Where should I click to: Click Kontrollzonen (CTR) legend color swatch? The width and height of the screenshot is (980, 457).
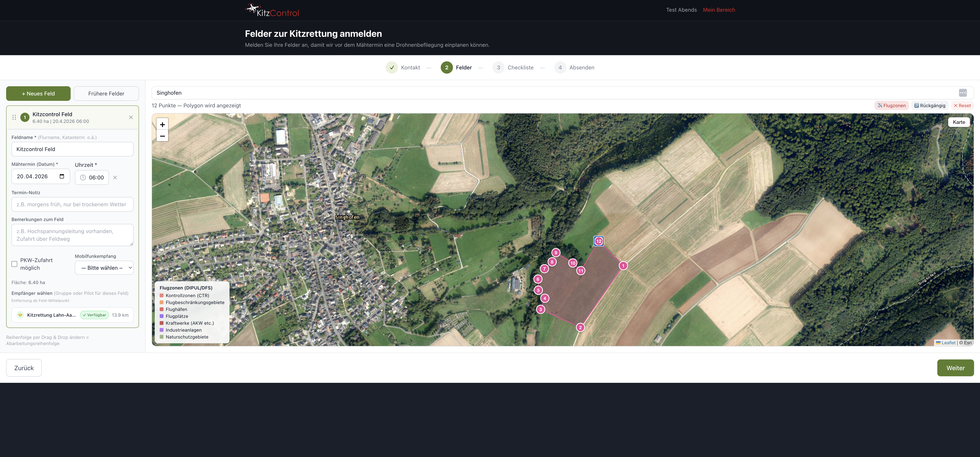coord(162,296)
